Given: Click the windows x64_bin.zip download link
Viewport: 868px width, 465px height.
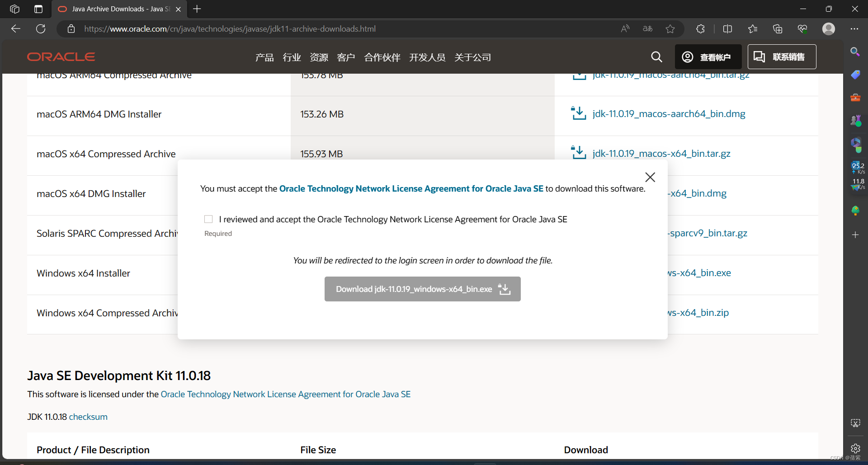Looking at the screenshot, I should [x=698, y=313].
